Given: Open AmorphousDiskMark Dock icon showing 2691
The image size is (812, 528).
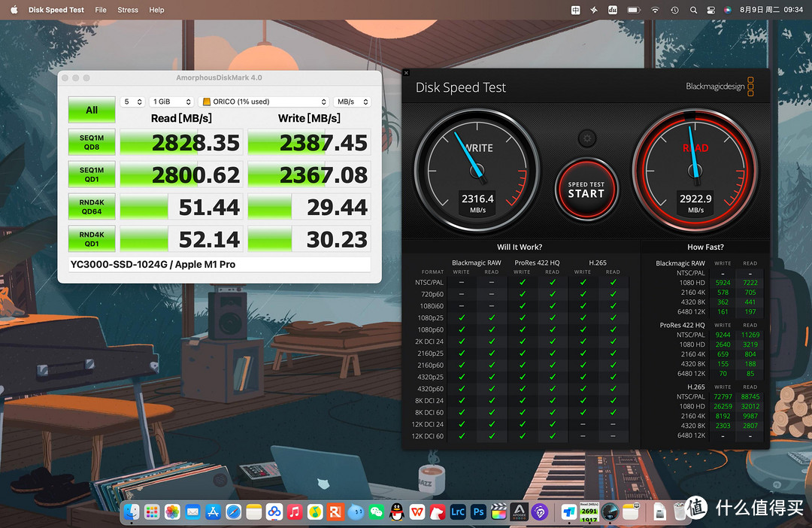Looking at the screenshot, I should pyautogui.click(x=589, y=512).
